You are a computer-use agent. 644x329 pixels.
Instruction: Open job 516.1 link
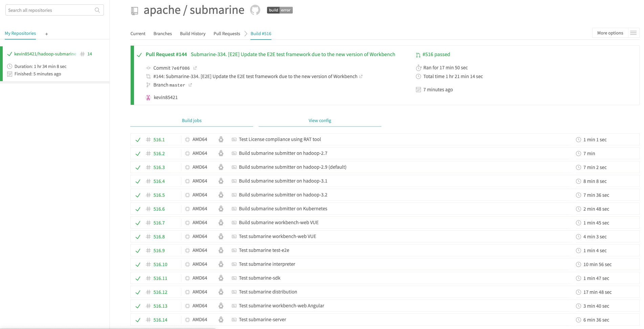pyautogui.click(x=159, y=140)
